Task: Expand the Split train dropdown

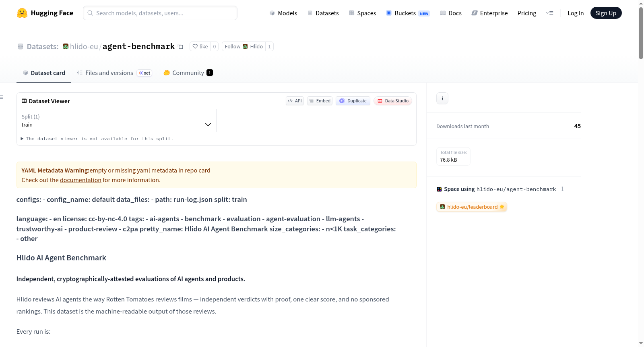Action: 116,121
